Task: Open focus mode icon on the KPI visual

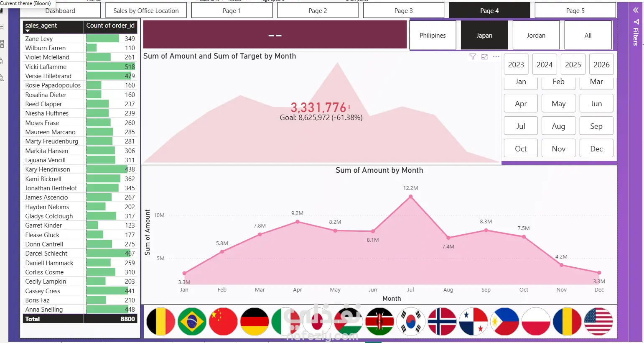Action: click(484, 56)
